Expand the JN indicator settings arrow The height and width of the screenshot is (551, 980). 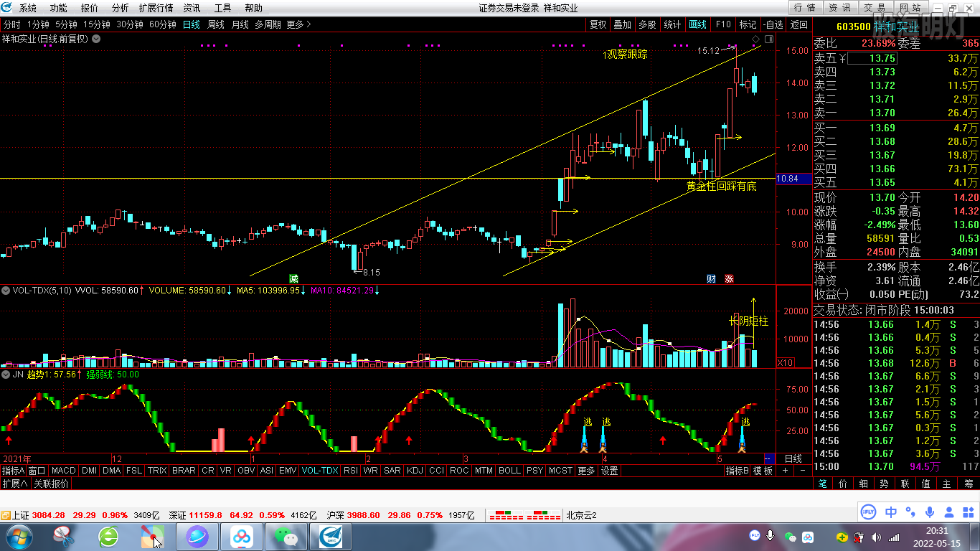pos(6,375)
